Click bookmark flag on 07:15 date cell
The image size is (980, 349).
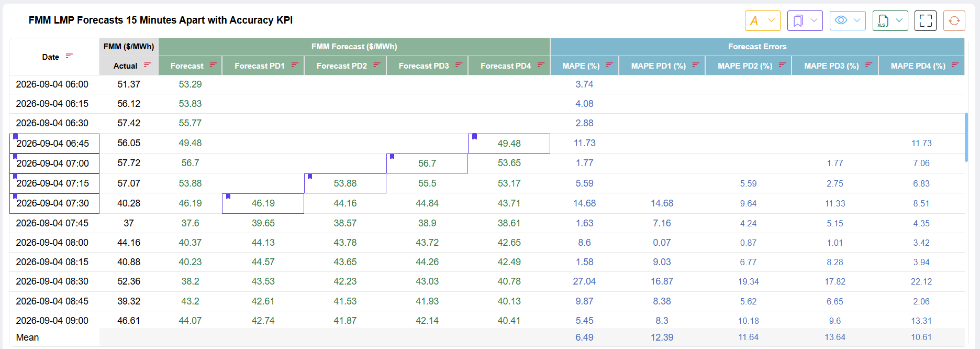[15, 176]
